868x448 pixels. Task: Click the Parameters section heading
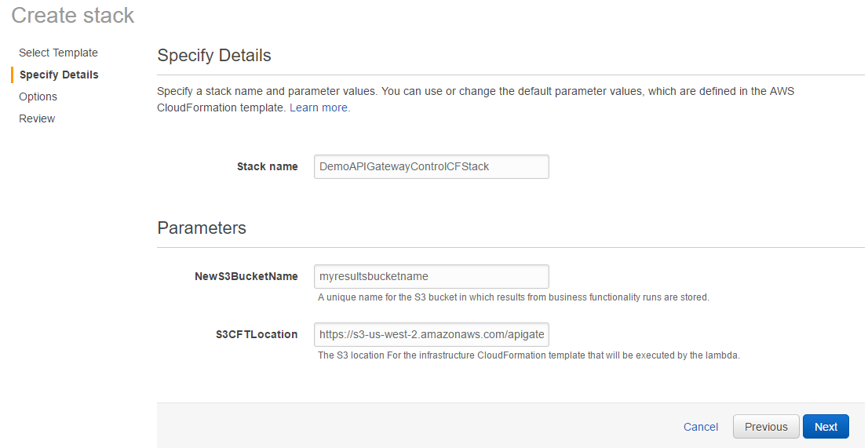202,228
